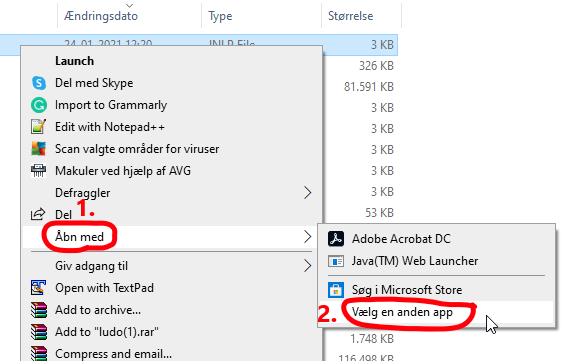
Task: Click the TextPad icon
Action: pos(38,288)
